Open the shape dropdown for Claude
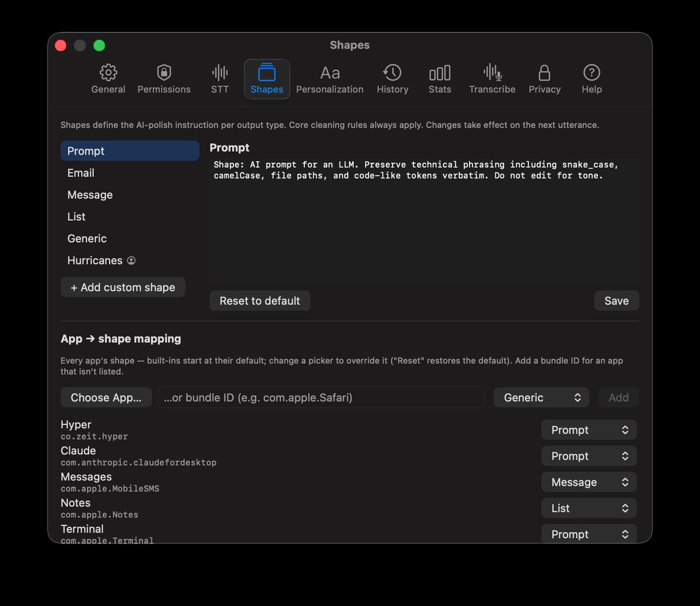 [589, 456]
